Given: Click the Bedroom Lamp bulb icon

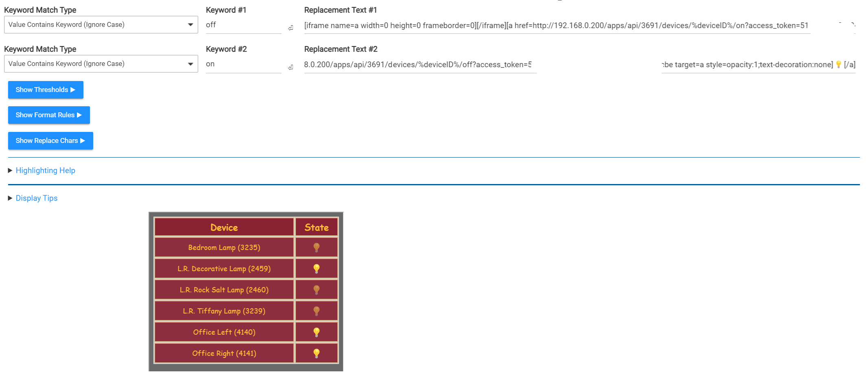Looking at the screenshot, I should (x=317, y=248).
